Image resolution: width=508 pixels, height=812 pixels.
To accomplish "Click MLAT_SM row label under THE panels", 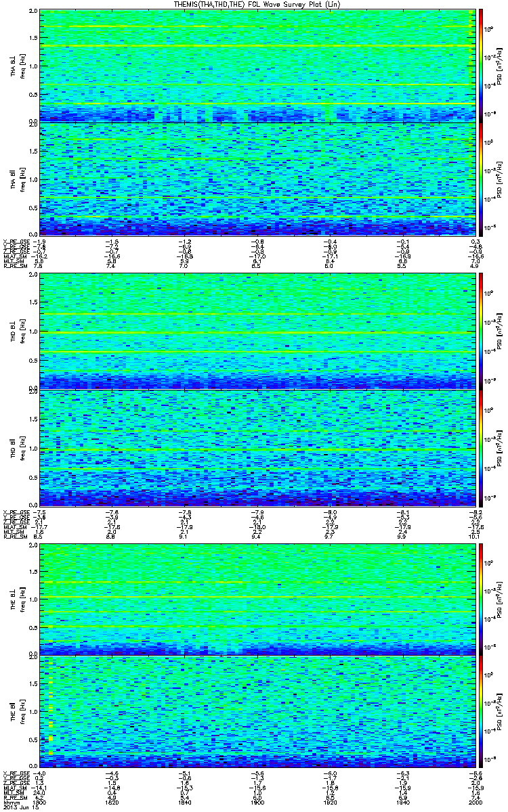I will (x=15, y=788).
